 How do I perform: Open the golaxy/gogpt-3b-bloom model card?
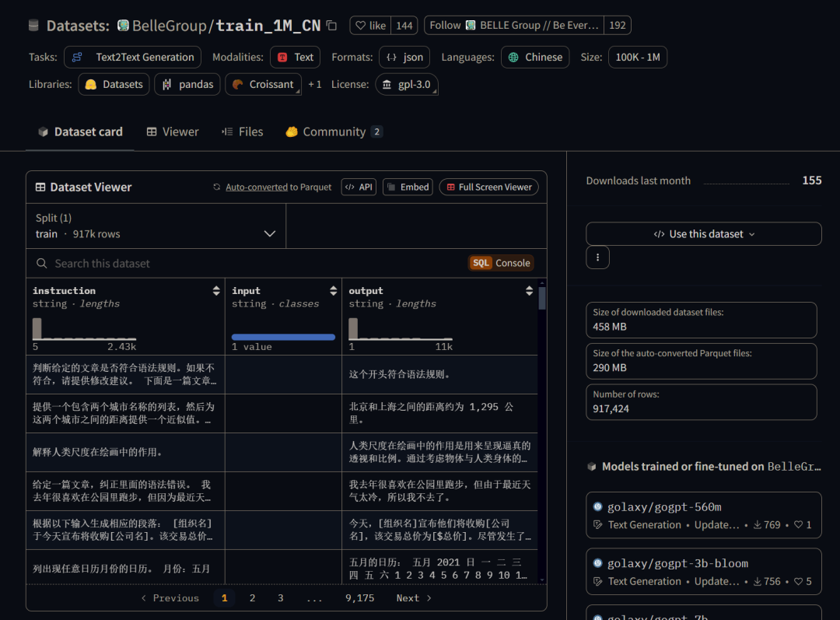703,571
